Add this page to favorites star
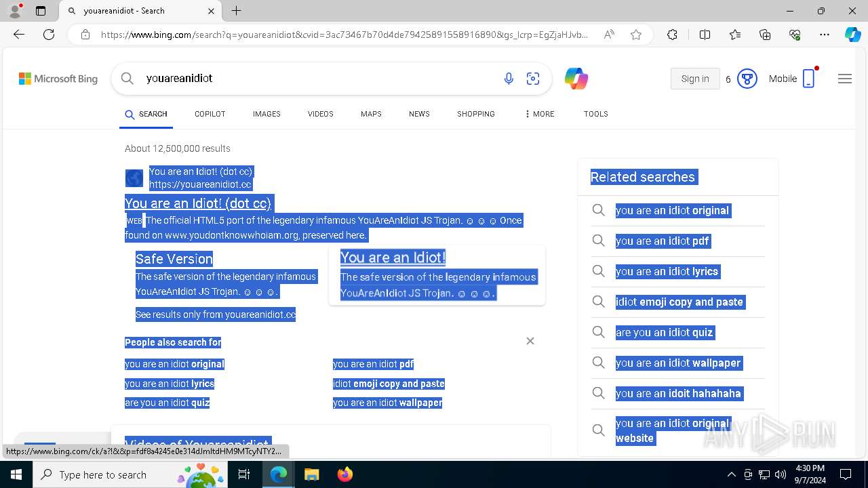Viewport: 868px width, 488px height. pos(636,35)
